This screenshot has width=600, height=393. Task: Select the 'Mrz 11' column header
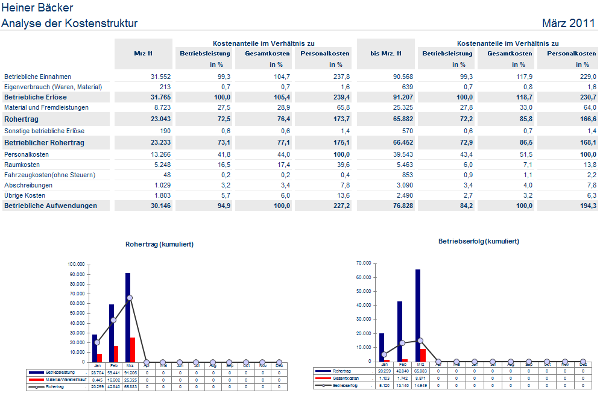click(x=143, y=54)
